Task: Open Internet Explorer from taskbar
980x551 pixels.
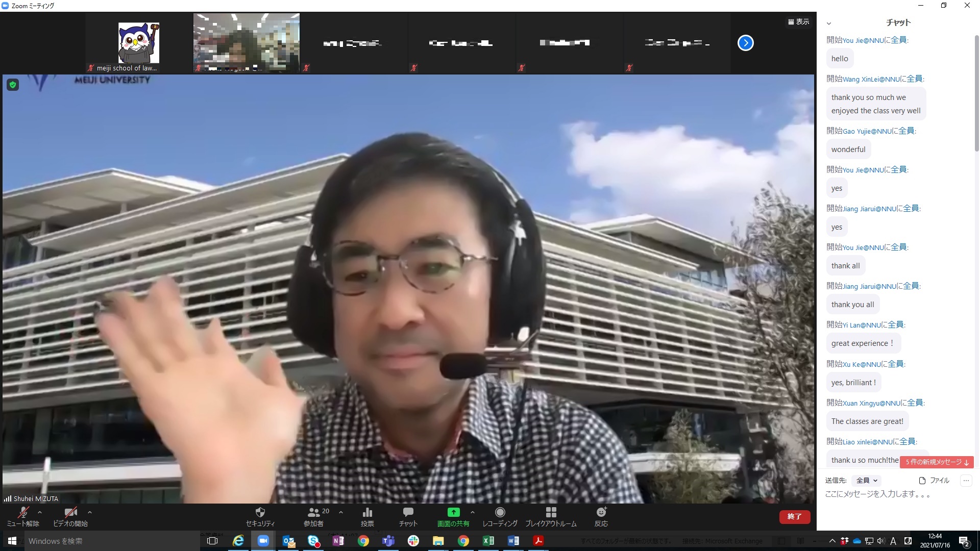Action: click(x=238, y=541)
